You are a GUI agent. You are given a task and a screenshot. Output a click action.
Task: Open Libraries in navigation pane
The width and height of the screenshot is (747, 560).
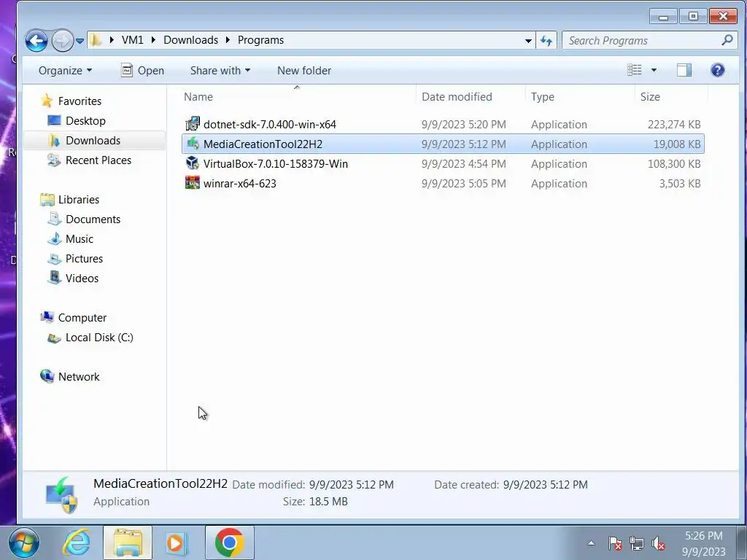pyautogui.click(x=79, y=200)
